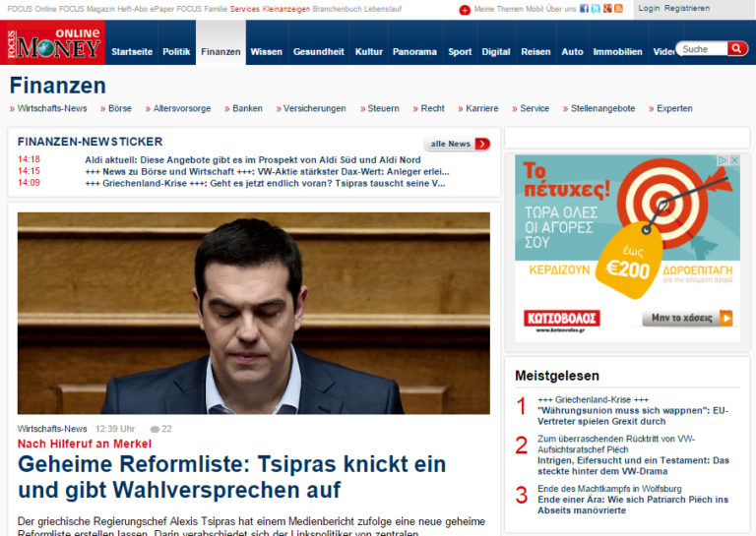Open the RSS feed icon
This screenshot has width=756, height=536.
pyautogui.click(x=619, y=9)
